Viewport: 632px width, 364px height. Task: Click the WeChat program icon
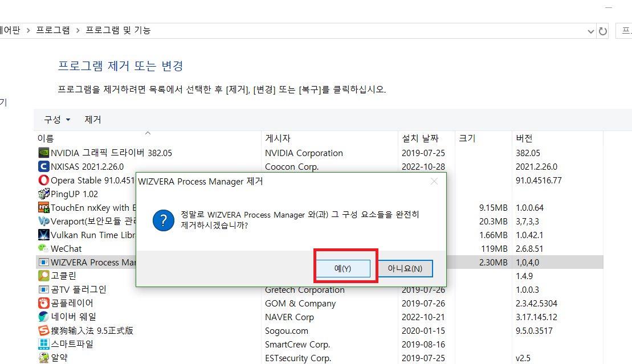tap(43, 248)
